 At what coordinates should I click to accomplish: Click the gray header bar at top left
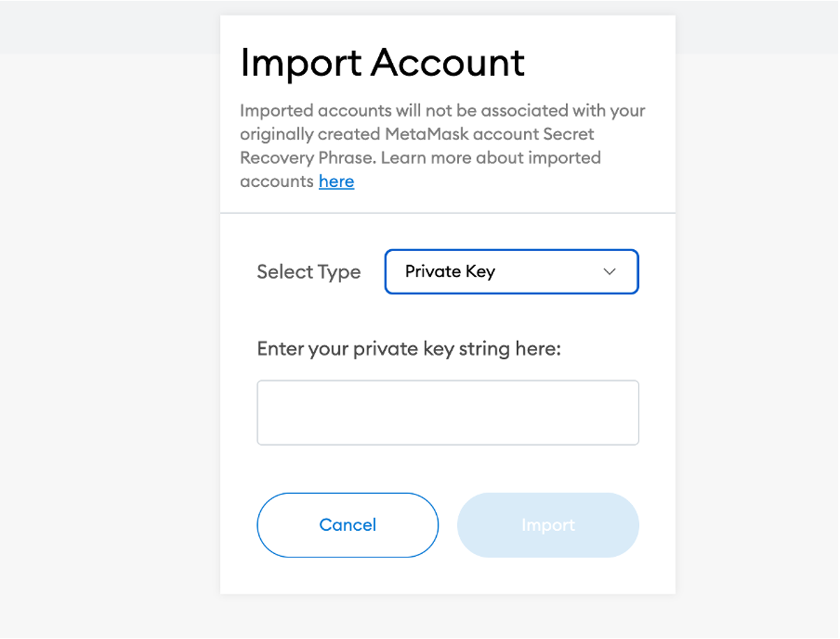click(x=105, y=28)
